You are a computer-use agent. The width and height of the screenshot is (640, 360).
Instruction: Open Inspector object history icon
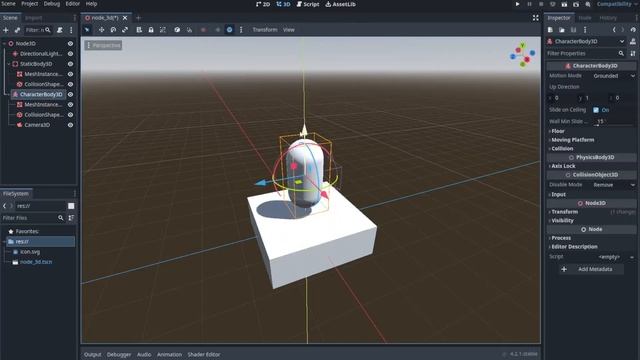(633, 30)
